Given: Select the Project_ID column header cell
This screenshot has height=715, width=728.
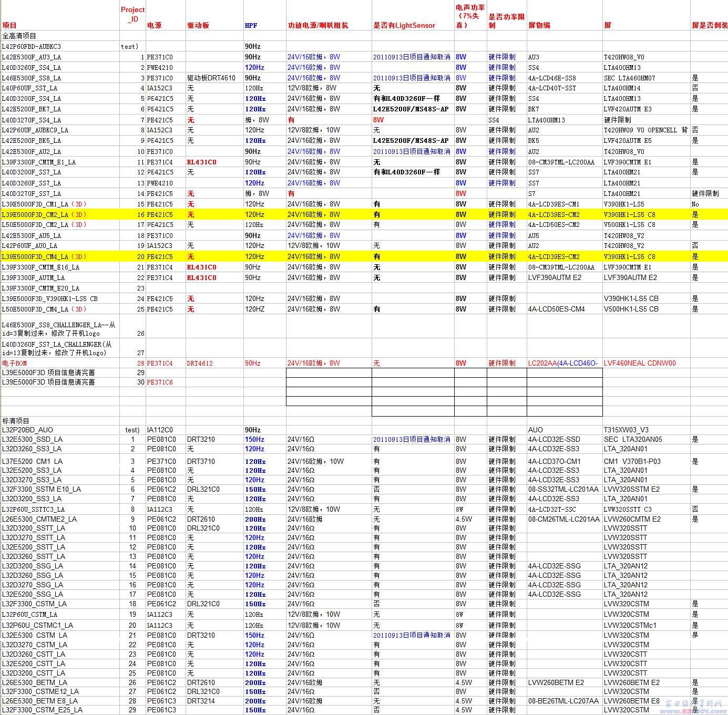Looking at the screenshot, I should [132, 15].
